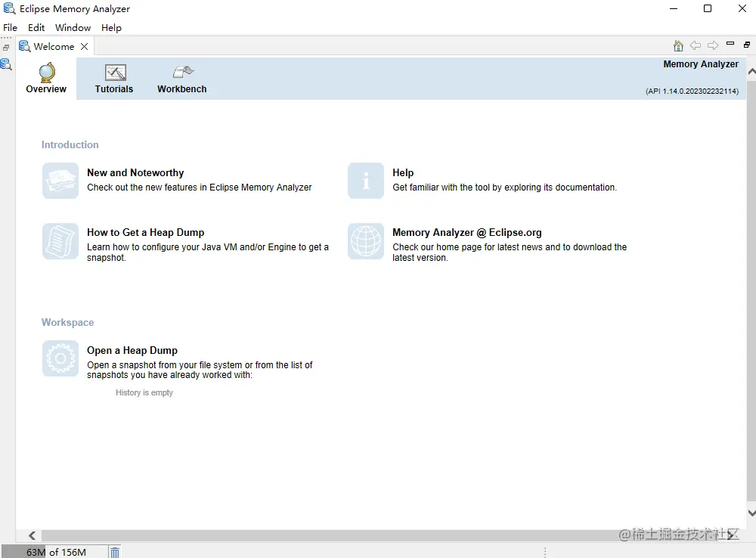The width and height of the screenshot is (756, 558).
Task: Open the Tutorials page icon
Action: coord(115,73)
